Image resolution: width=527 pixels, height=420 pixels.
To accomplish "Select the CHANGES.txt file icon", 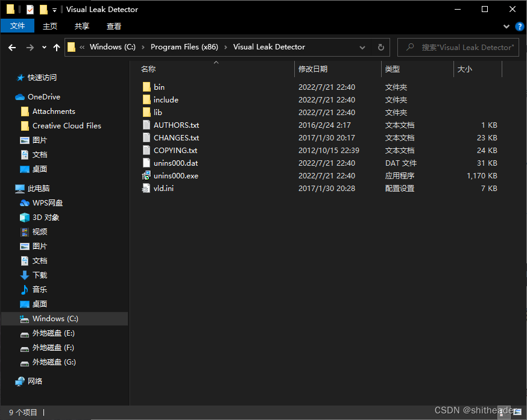I will coord(147,138).
